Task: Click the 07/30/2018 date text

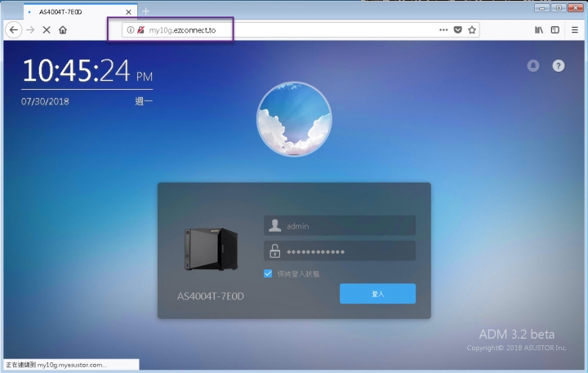Action: click(45, 101)
